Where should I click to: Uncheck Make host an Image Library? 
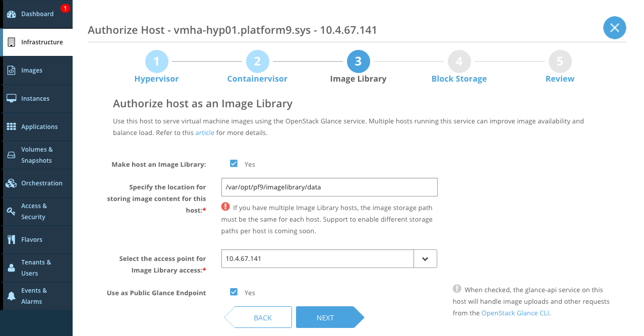coord(233,164)
